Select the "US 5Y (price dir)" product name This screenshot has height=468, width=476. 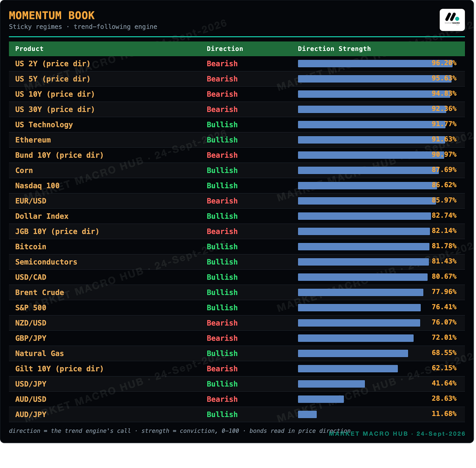[53, 79]
